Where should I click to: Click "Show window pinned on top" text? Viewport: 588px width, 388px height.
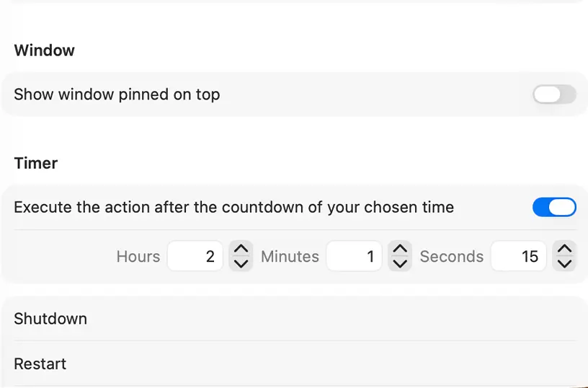117,94
